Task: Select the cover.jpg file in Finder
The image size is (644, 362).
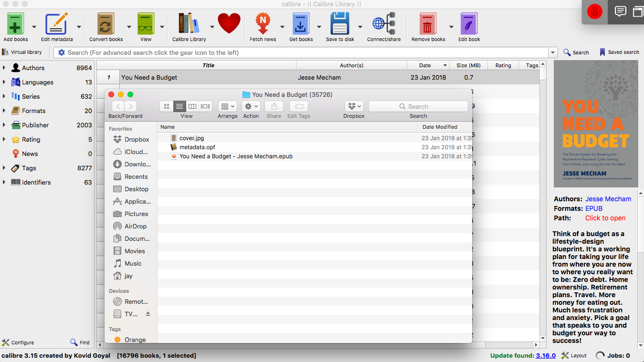Action: click(315, 138)
